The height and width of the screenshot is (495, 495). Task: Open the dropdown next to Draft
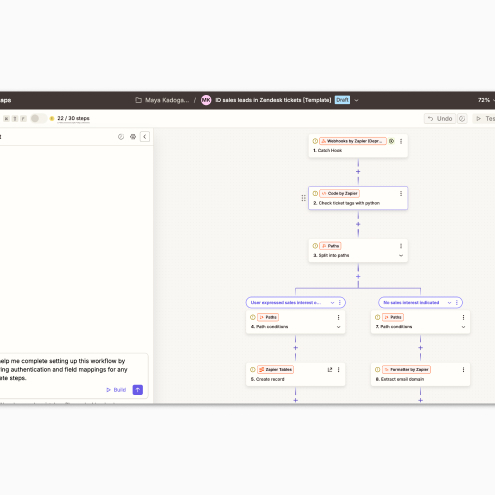click(x=356, y=100)
